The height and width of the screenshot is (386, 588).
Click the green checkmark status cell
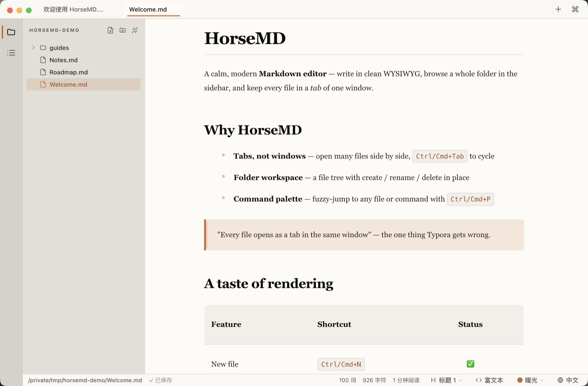(470, 364)
